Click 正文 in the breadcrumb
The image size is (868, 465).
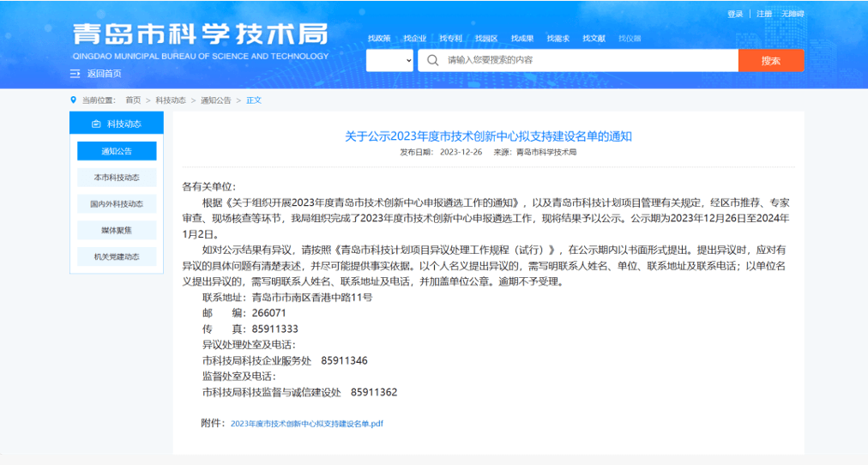[x=254, y=100]
